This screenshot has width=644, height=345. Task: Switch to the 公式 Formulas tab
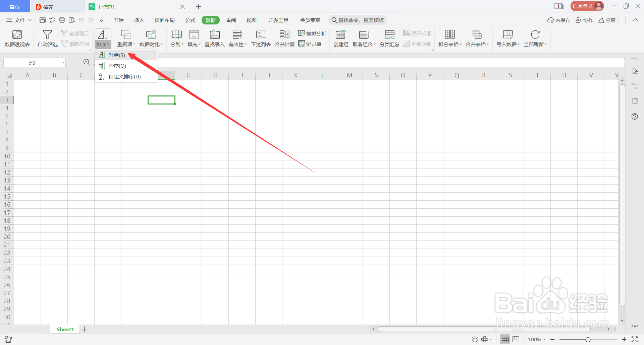190,20
